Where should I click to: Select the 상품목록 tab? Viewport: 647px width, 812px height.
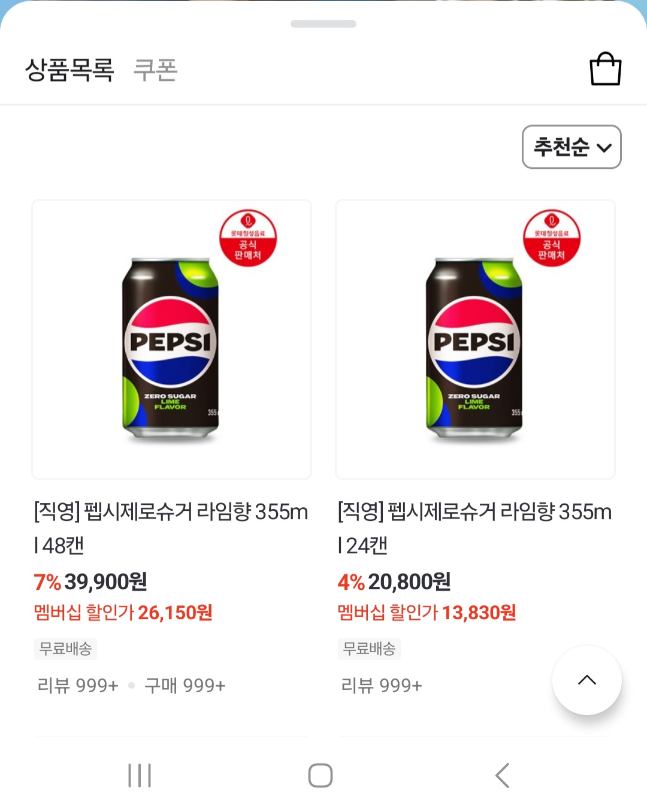pos(69,70)
